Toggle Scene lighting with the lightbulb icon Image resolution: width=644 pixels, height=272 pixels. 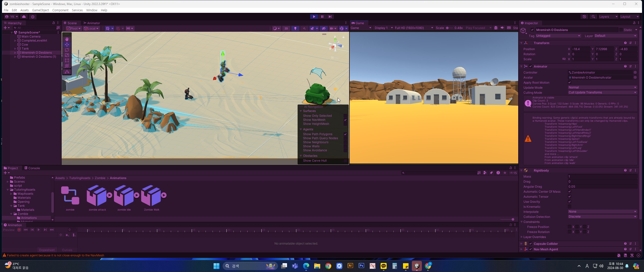click(x=295, y=28)
